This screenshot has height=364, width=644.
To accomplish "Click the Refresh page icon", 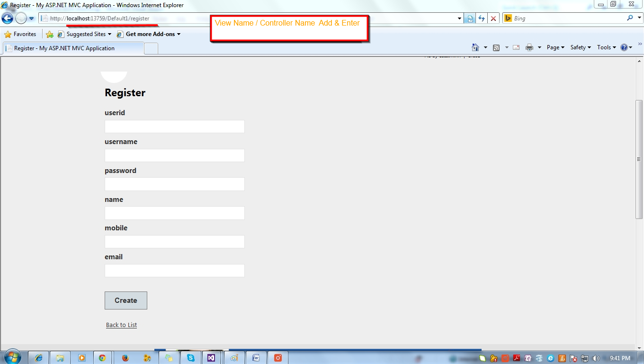I will click(482, 18).
